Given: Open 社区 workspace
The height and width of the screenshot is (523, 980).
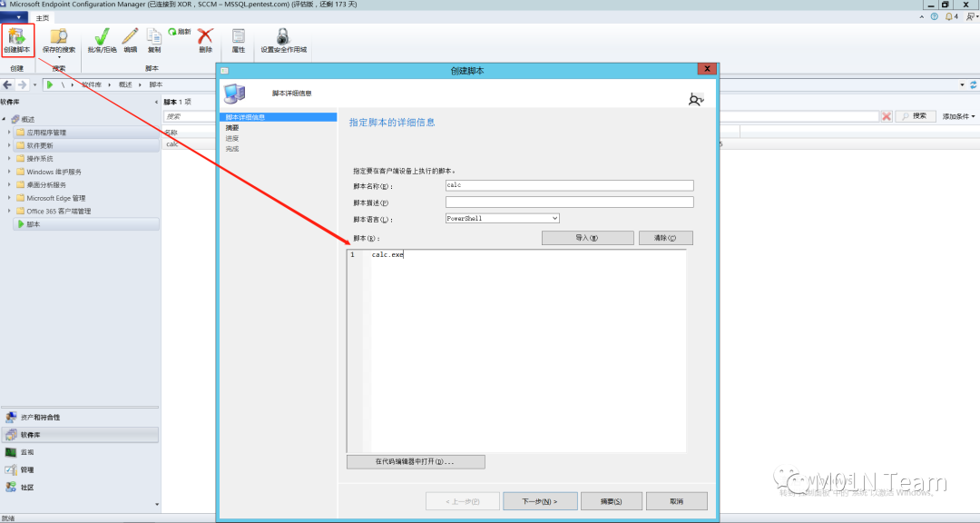Looking at the screenshot, I should [80, 488].
